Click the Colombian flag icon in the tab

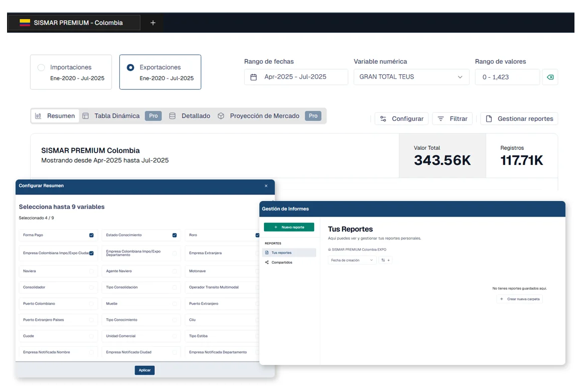pos(25,23)
